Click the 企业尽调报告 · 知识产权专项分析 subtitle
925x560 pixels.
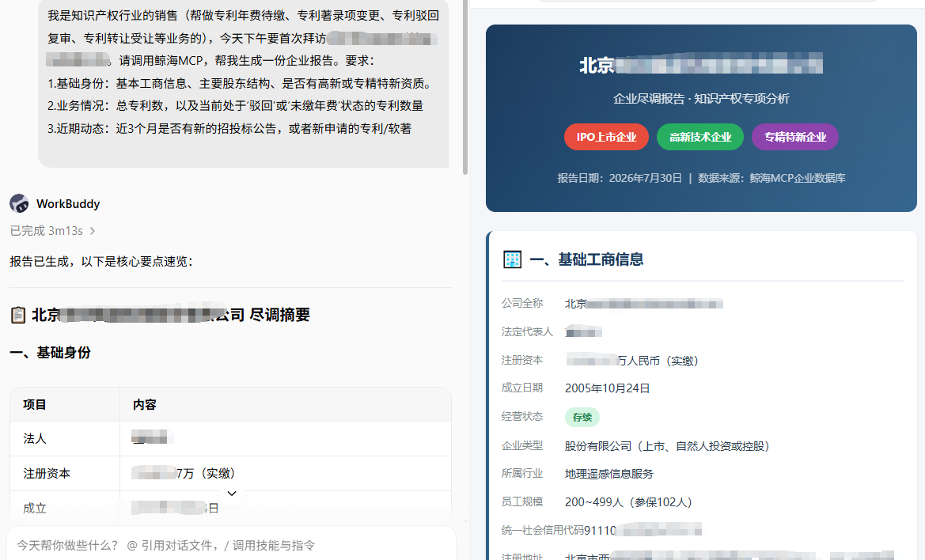click(701, 98)
